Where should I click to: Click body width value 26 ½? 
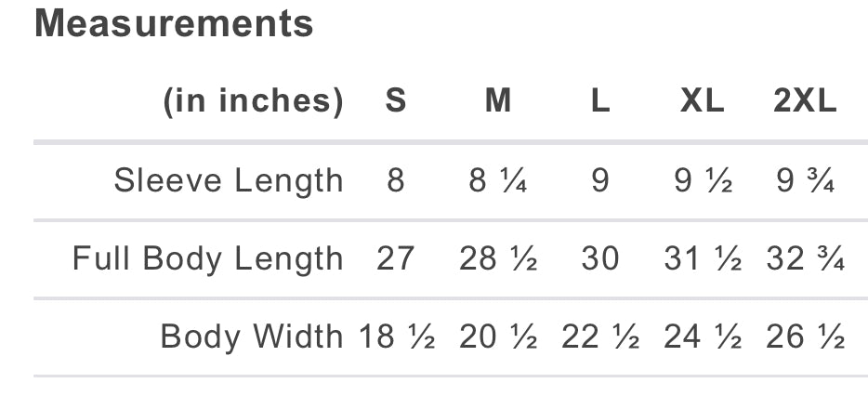(x=805, y=337)
